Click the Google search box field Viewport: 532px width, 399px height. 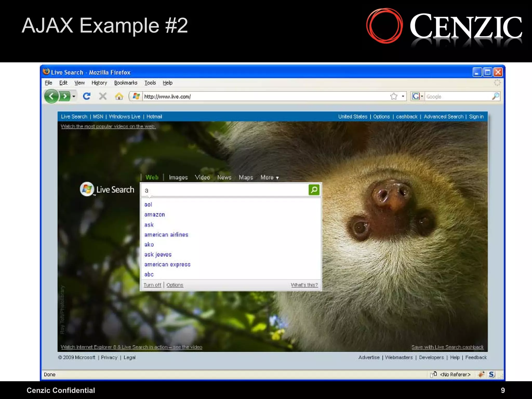click(x=458, y=96)
